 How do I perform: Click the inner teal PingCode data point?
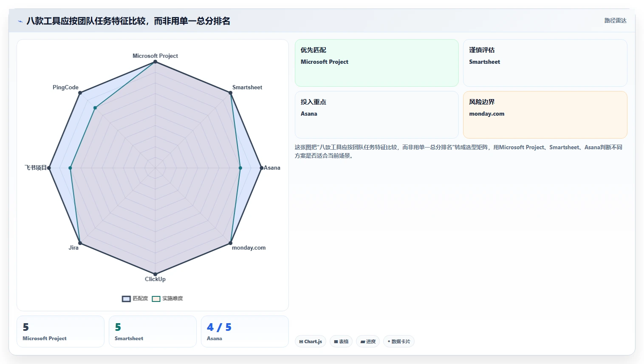[95, 108]
